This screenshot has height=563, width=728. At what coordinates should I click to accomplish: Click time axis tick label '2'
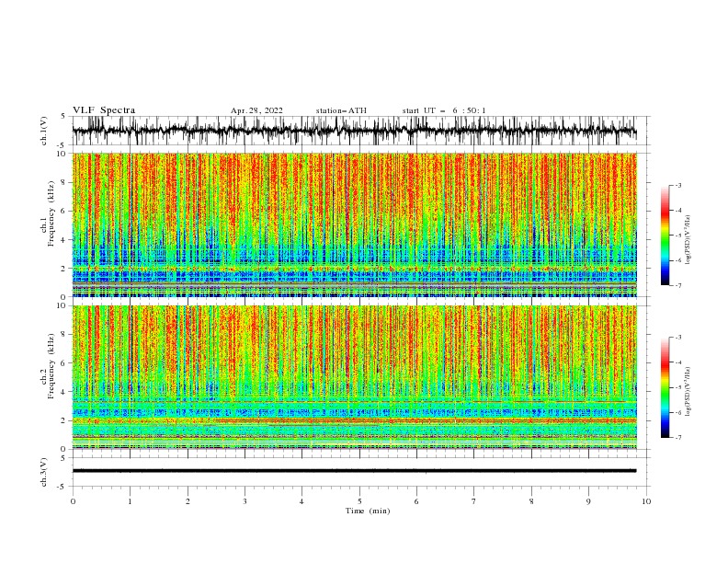click(x=188, y=501)
